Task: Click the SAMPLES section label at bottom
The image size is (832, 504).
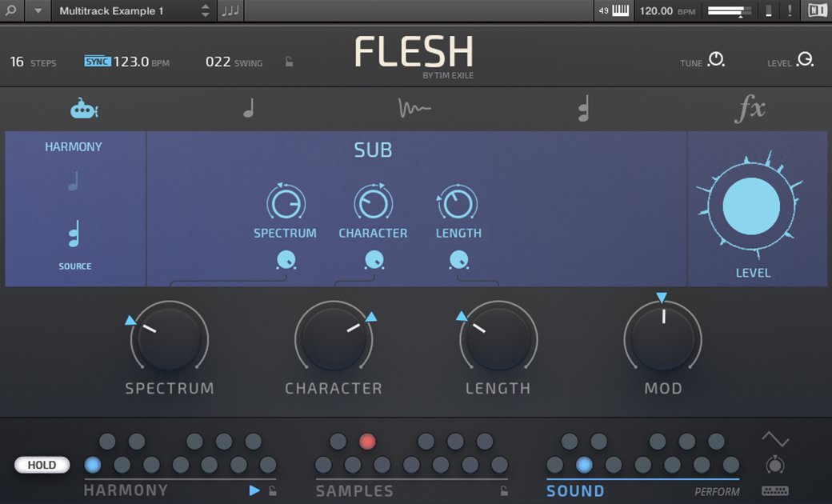Action: (354, 490)
